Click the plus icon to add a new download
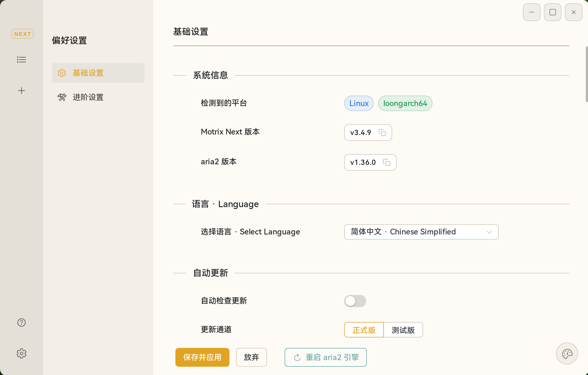 (x=22, y=90)
